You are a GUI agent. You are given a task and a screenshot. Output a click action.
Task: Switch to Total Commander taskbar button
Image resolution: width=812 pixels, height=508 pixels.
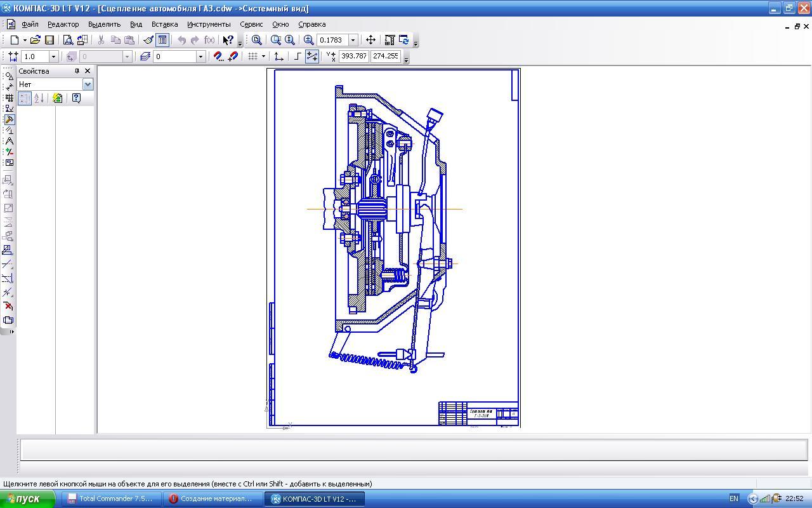click(110, 498)
